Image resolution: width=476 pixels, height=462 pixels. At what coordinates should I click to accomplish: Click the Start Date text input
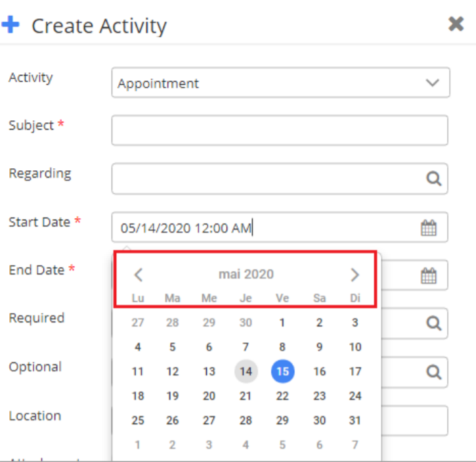(263, 228)
